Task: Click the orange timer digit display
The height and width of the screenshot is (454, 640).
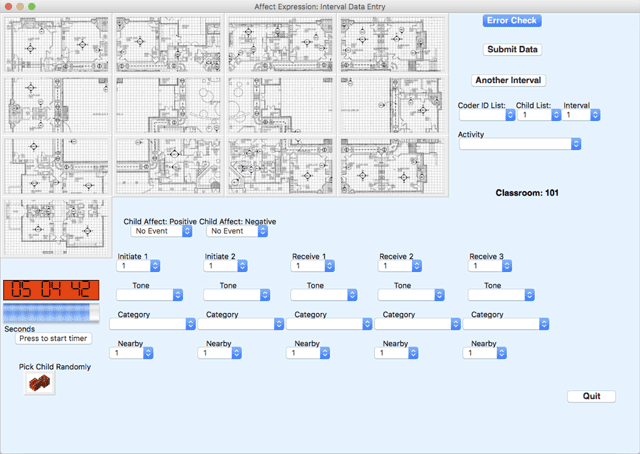Action: point(51,290)
